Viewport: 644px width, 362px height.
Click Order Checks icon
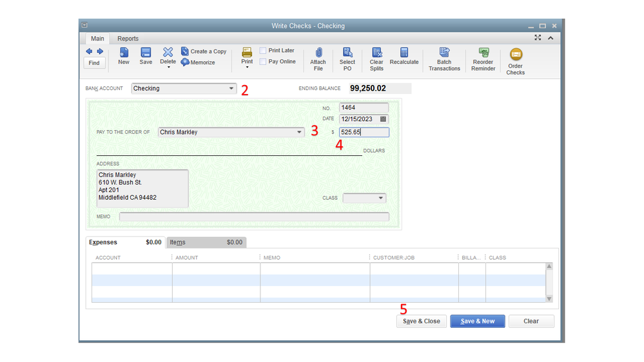(516, 55)
